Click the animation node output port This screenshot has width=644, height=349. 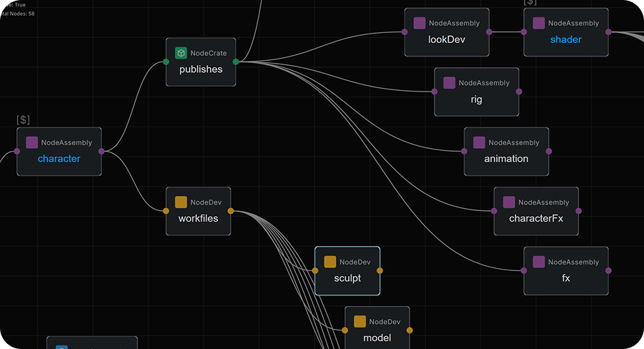click(x=549, y=152)
